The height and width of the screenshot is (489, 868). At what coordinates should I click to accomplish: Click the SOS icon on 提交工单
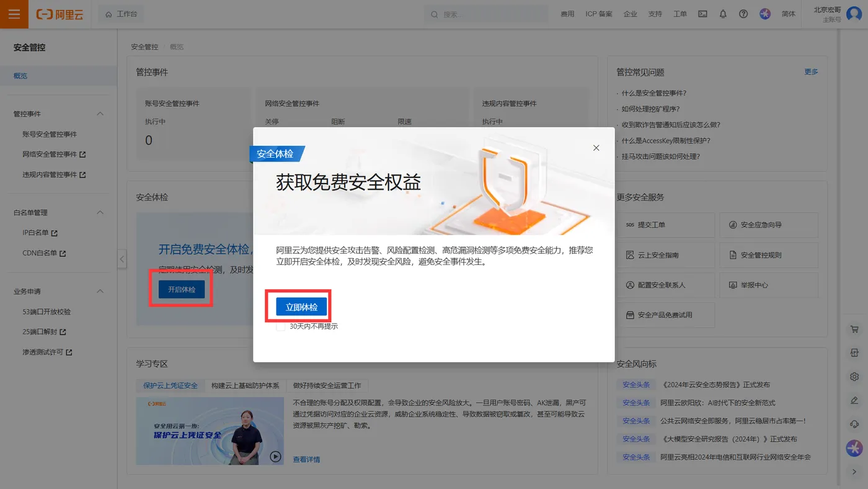point(630,225)
